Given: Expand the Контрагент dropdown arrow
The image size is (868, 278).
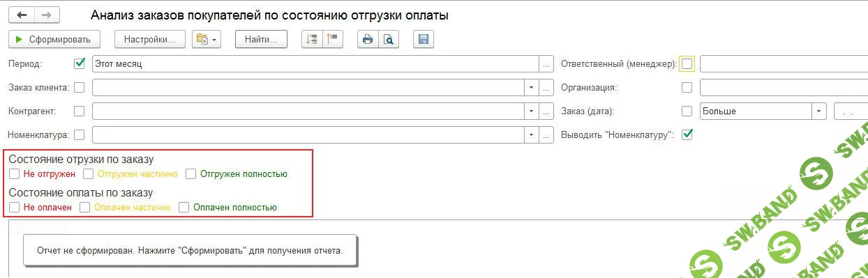Looking at the screenshot, I should tap(531, 111).
